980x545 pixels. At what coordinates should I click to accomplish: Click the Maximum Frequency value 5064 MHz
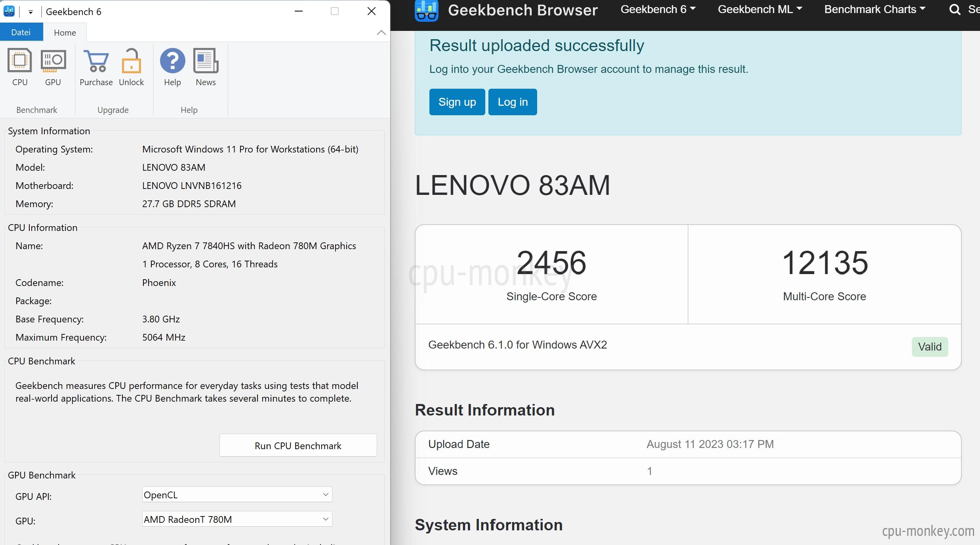pos(164,337)
